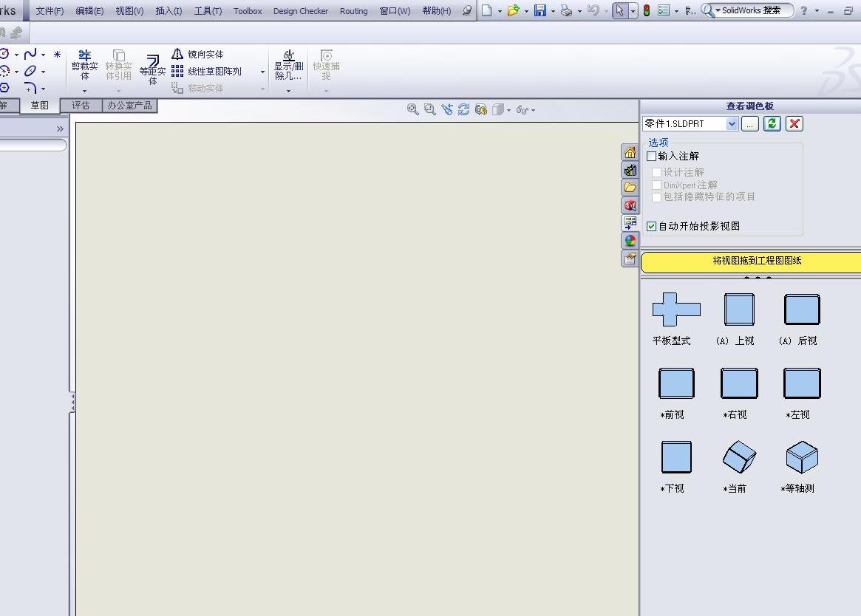Select the Sketch Fillet tool
This screenshot has height=616, width=861.
(x=31, y=88)
